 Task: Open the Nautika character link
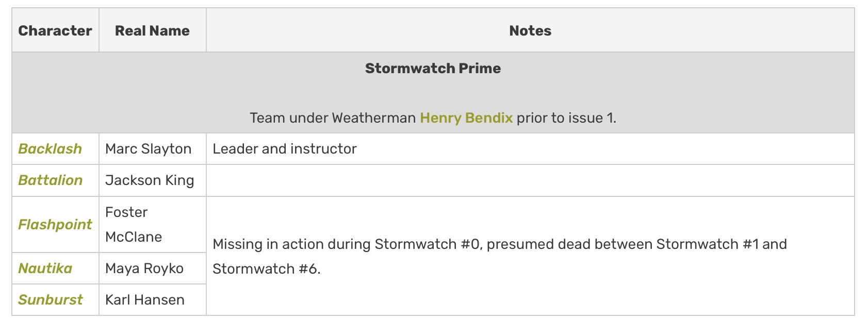pyautogui.click(x=45, y=268)
